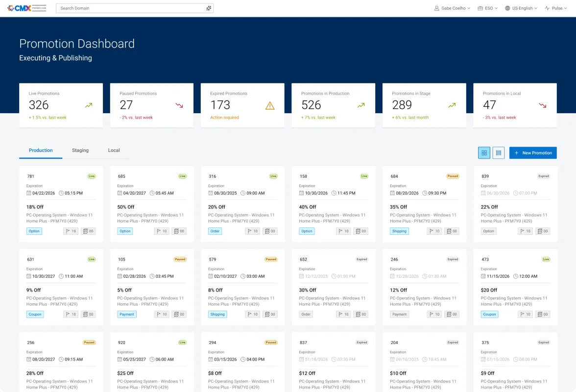Image resolution: width=576 pixels, height=392 pixels.
Task: Click the flag 10 badge on promotion 316
Action: pos(253,231)
